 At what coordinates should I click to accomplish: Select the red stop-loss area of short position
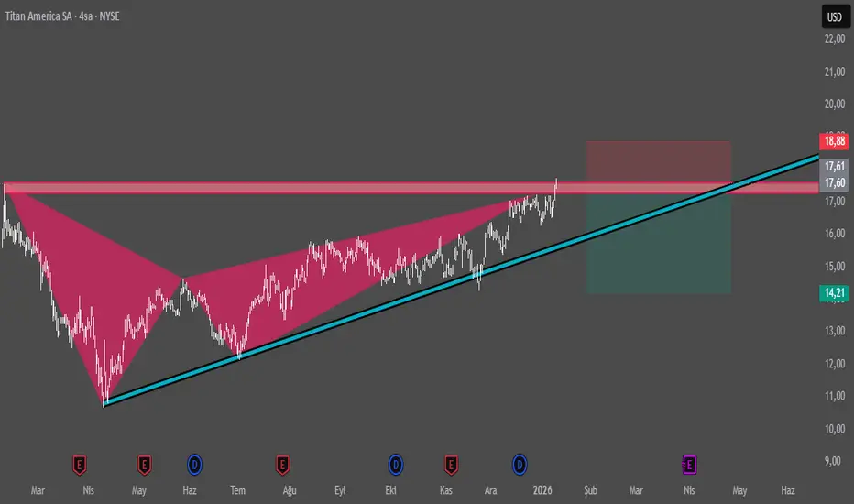(659, 161)
